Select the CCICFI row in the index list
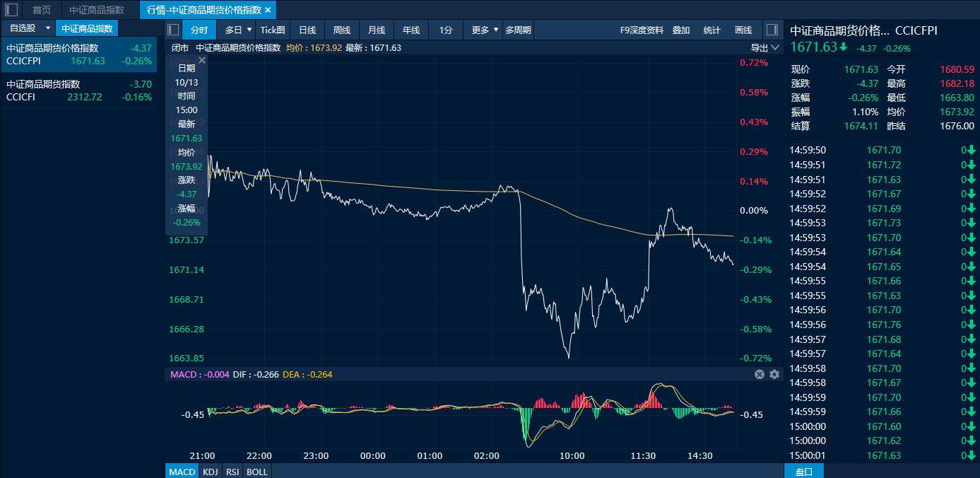Screen dimensions: 980x478 point(79,91)
